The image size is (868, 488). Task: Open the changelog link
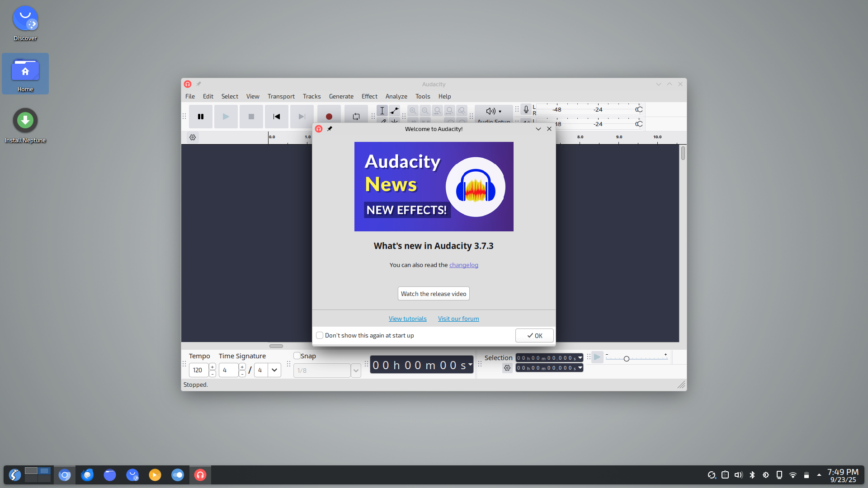463,265
